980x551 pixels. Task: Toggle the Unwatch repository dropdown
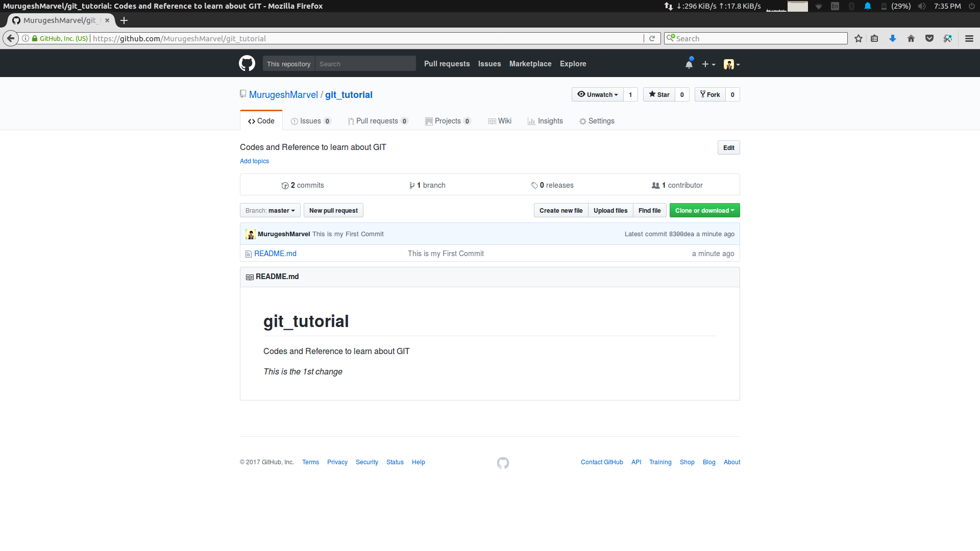(598, 94)
